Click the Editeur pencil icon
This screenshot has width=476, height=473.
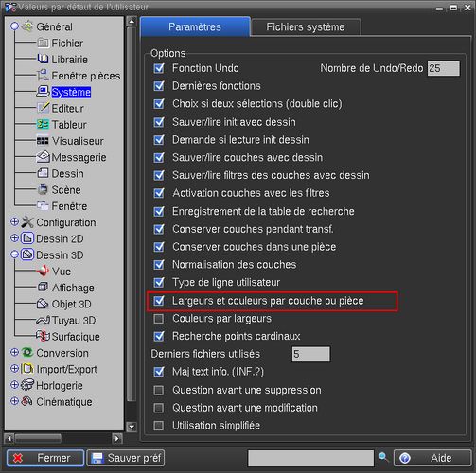click(x=43, y=108)
